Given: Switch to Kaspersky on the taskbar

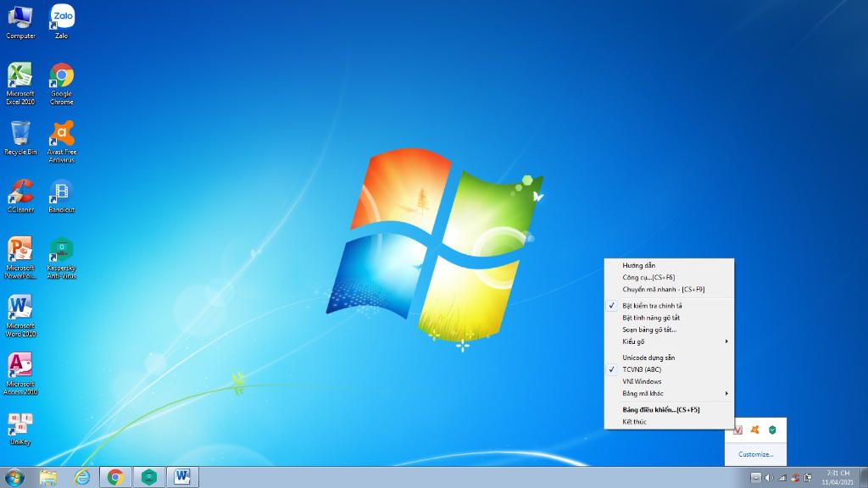Looking at the screenshot, I should click(x=149, y=477).
